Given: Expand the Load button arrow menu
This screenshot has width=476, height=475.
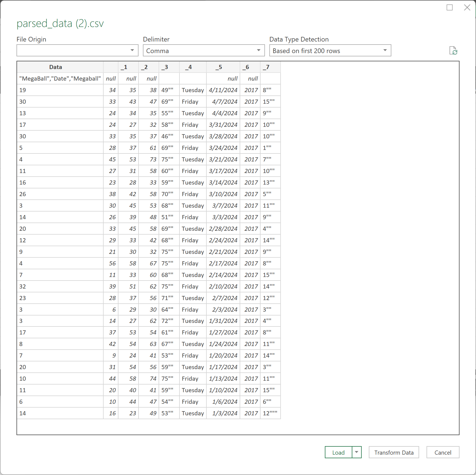Looking at the screenshot, I should tap(357, 452).
